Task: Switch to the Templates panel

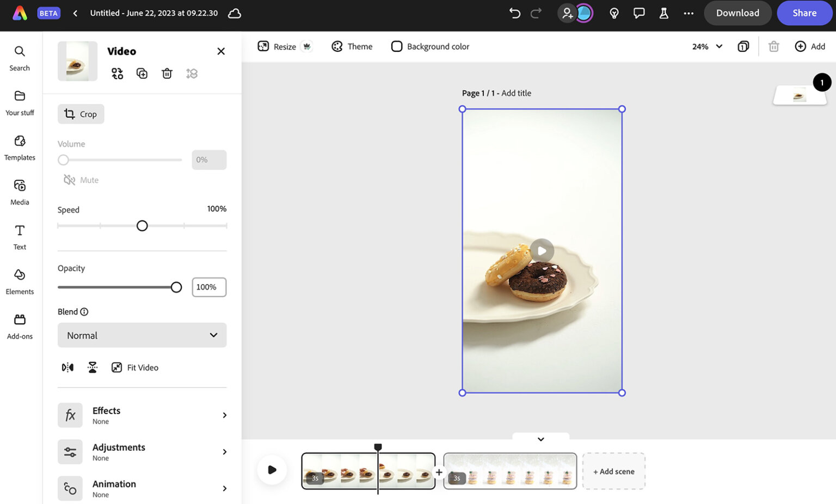Action: (x=20, y=148)
